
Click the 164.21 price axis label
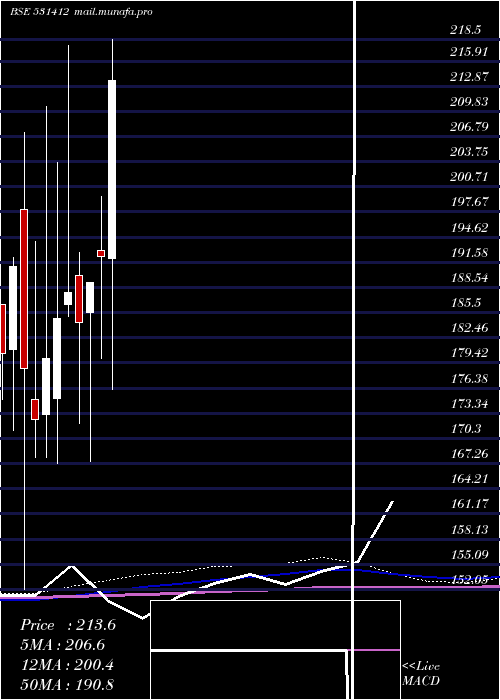469,479
